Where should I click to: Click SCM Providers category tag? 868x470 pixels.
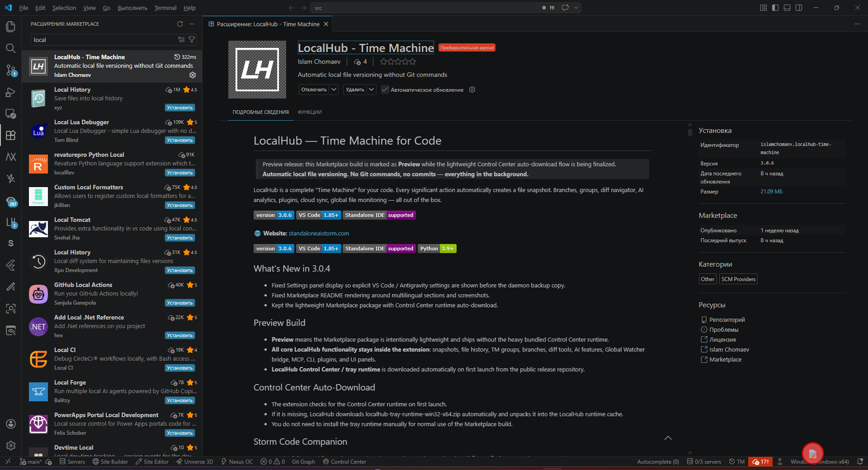coord(738,279)
